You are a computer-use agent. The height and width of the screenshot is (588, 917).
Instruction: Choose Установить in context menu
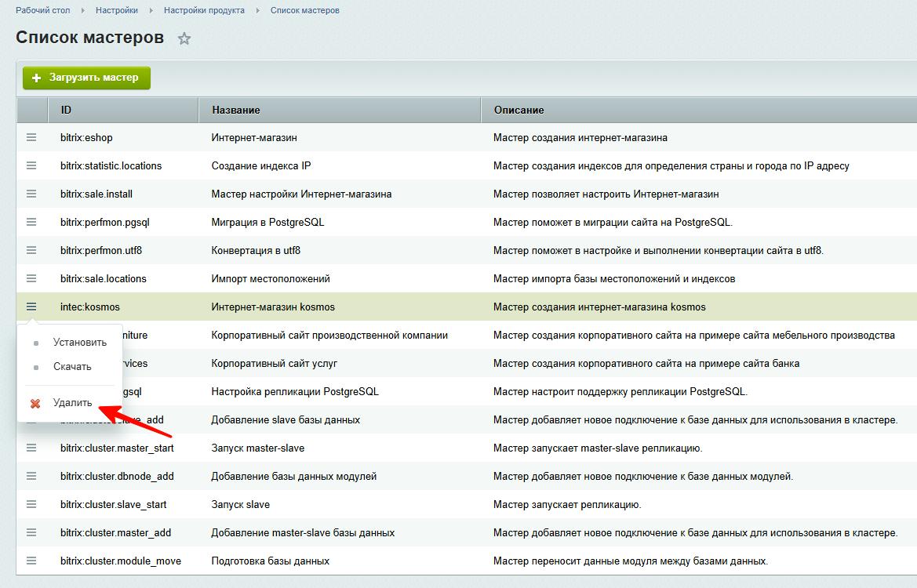79,343
